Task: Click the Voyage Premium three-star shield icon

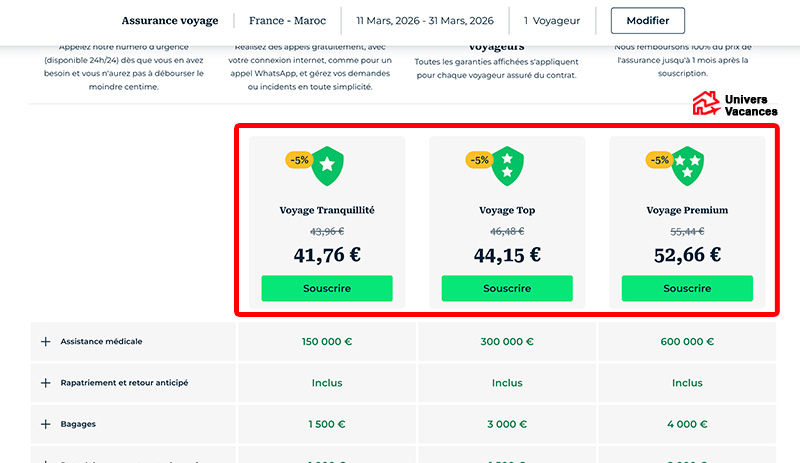Action: pyautogui.click(x=687, y=165)
